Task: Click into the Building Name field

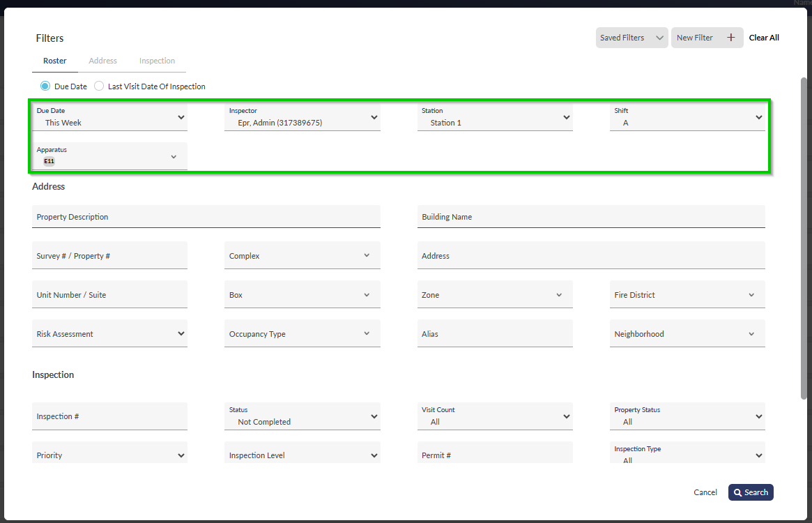Action: pos(591,217)
